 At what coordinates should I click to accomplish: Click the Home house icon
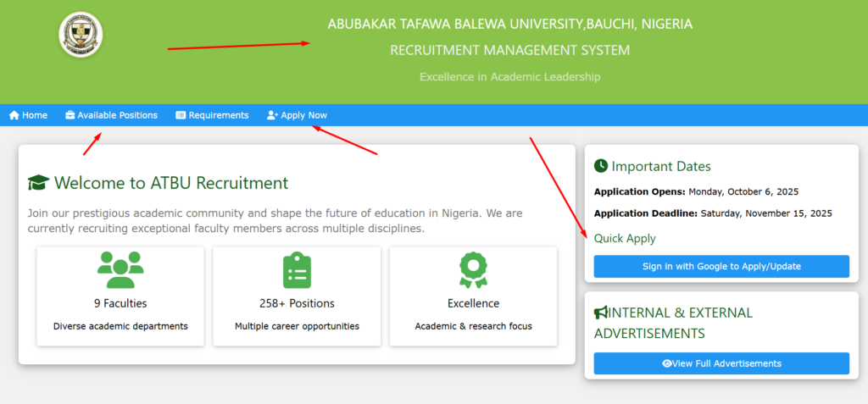pos(14,116)
